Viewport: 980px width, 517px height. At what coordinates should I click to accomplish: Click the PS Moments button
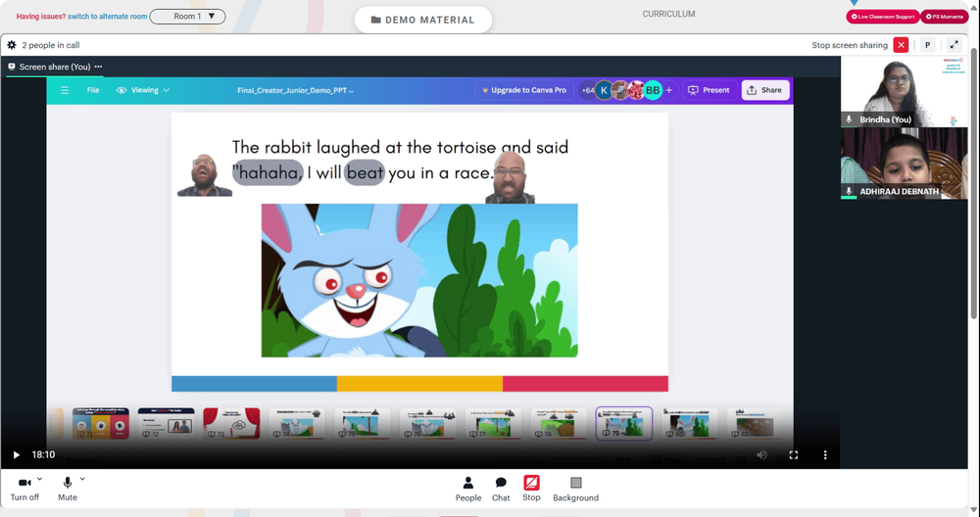pos(945,17)
